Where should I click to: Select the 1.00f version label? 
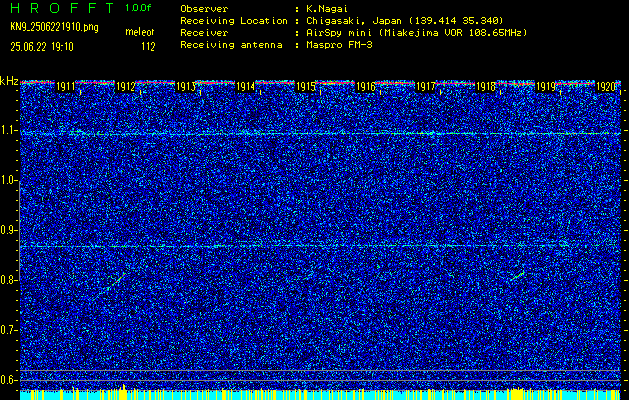pos(138,8)
